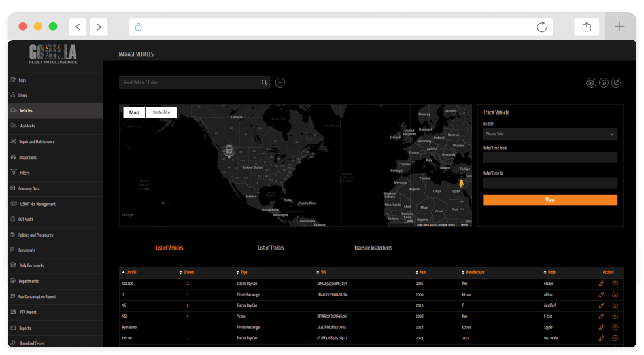Click the map fullscreen icon
644x355 pixels.
coord(462,112)
